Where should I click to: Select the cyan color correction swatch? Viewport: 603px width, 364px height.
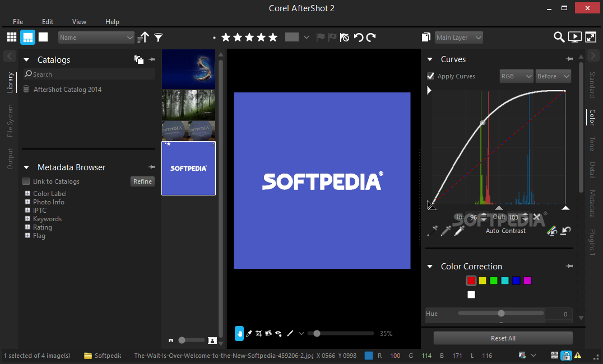point(505,281)
